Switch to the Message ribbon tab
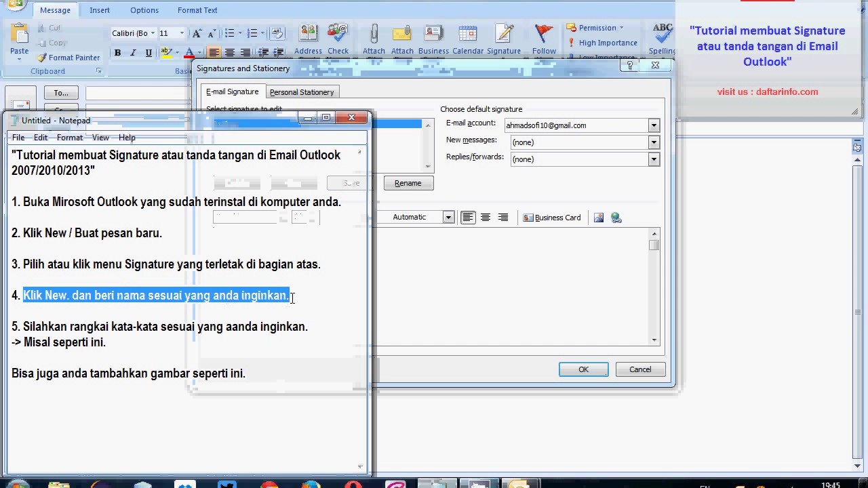This screenshot has height=488, width=868. (55, 10)
